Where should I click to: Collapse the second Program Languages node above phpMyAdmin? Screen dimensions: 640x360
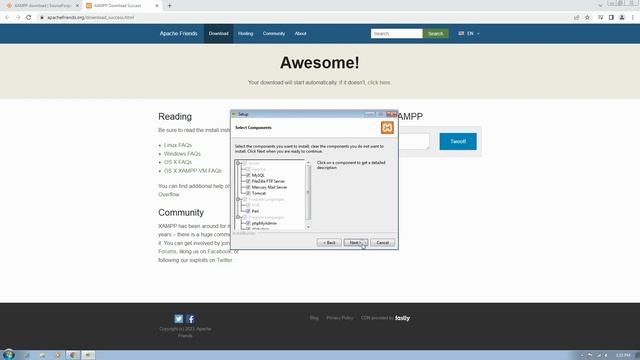click(x=238, y=217)
